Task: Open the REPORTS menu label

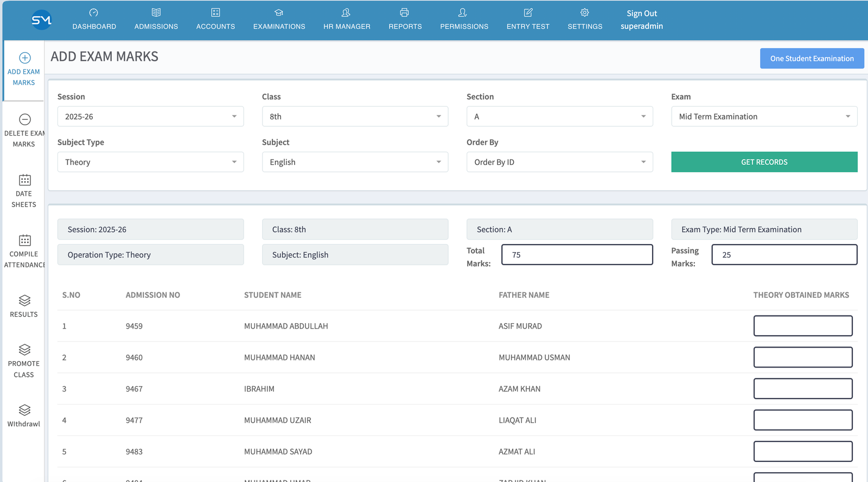Action: pos(405,27)
